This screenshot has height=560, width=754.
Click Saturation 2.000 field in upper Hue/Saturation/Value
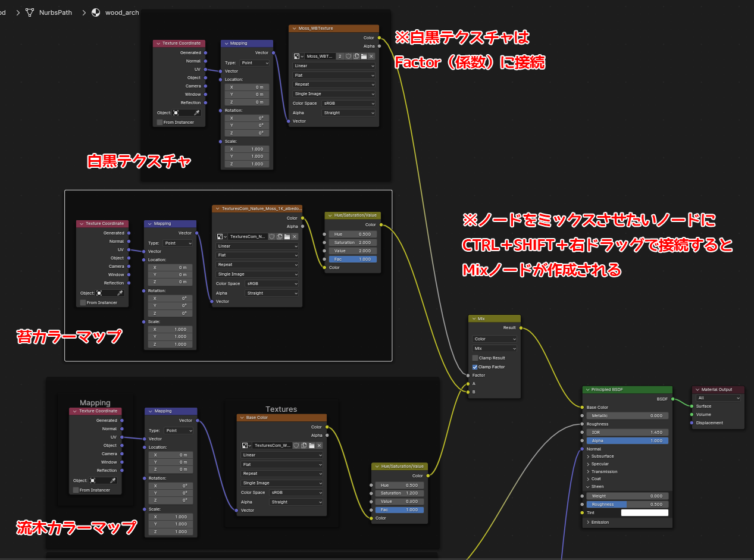[351, 243]
